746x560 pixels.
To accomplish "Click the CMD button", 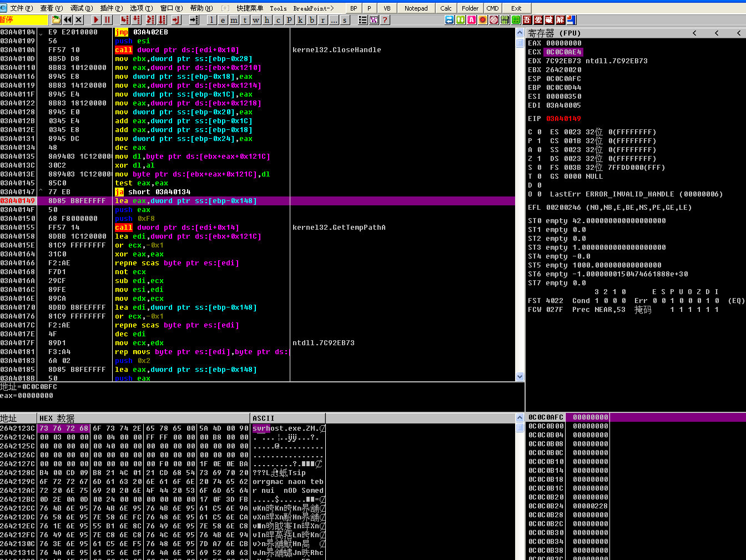I will pyautogui.click(x=492, y=8).
